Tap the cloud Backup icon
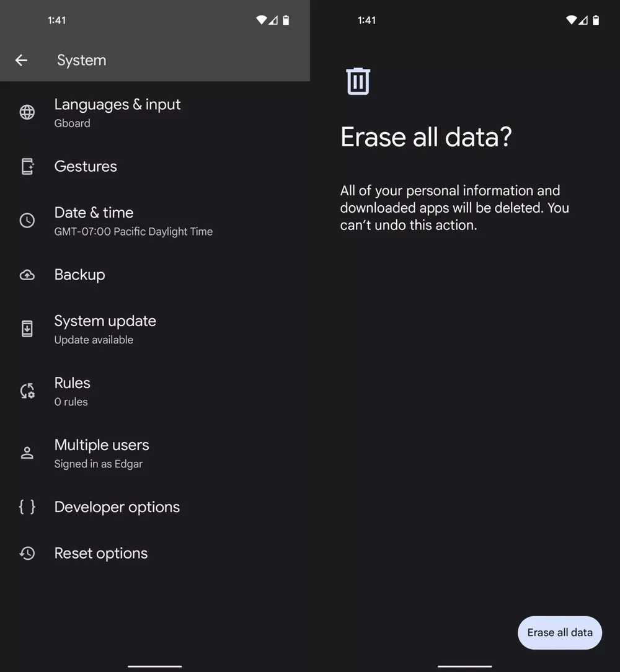This screenshot has height=672, width=620. pos(27,275)
